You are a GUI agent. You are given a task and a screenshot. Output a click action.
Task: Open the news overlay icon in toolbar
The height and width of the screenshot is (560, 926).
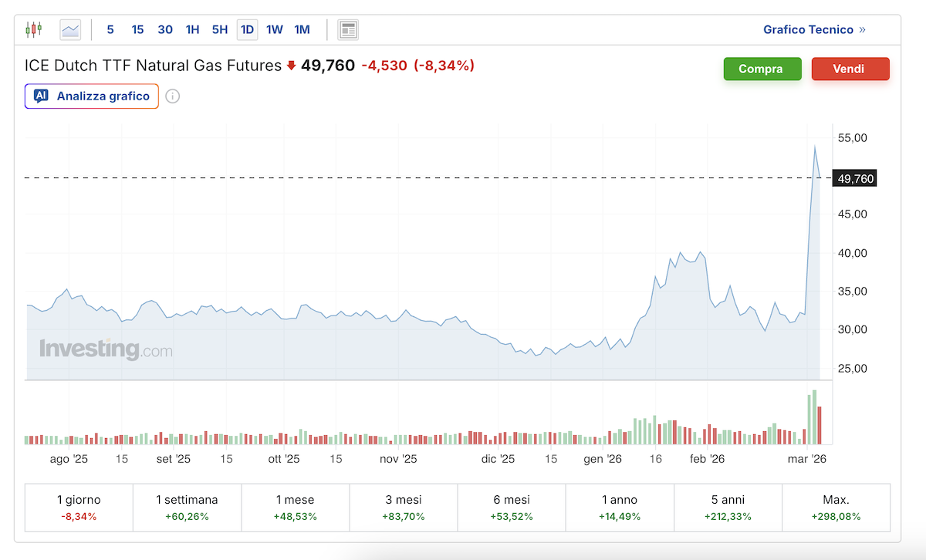348,30
